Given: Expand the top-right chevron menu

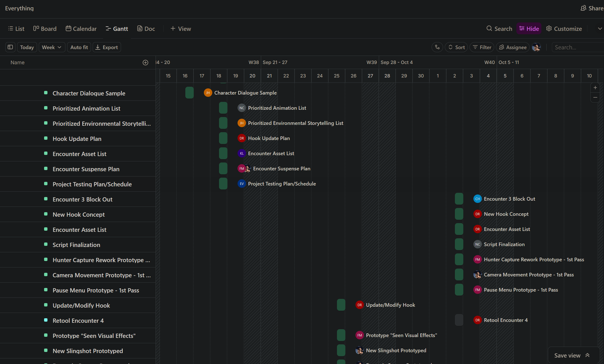Looking at the screenshot, I should [x=600, y=29].
